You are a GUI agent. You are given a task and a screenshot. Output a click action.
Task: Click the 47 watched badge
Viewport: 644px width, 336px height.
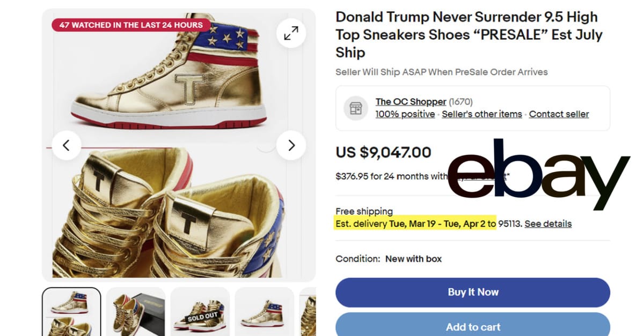coord(131,25)
